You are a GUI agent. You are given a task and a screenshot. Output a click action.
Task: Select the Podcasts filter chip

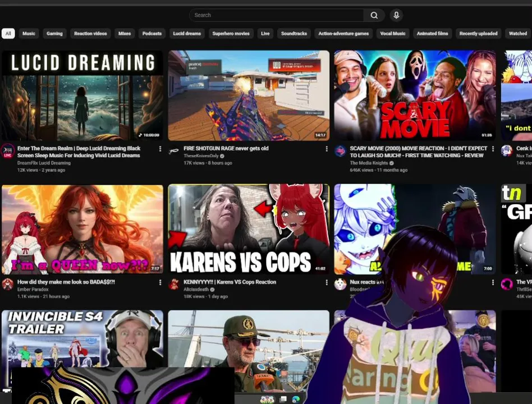point(152,34)
